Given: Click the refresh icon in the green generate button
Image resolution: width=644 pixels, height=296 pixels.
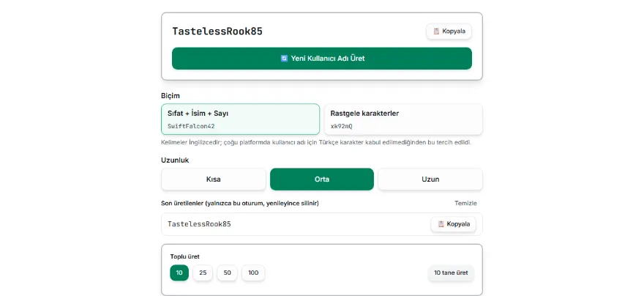Looking at the screenshot, I should [284, 59].
